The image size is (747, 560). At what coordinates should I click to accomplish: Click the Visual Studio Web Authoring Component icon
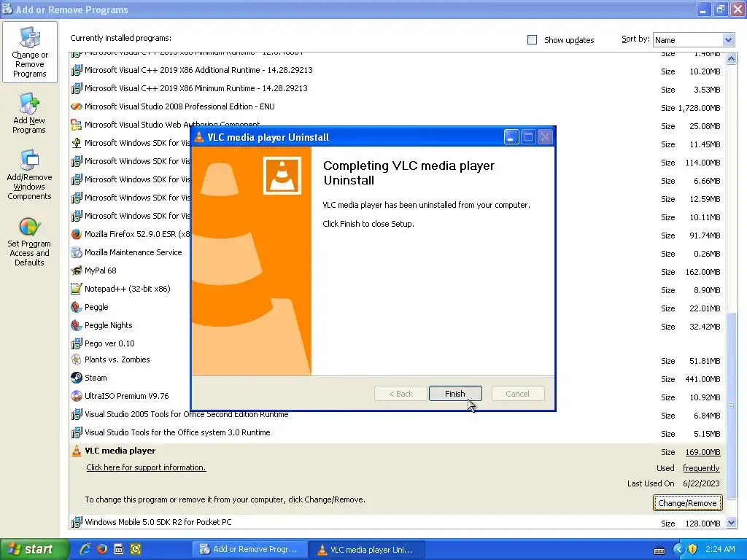[x=76, y=125]
